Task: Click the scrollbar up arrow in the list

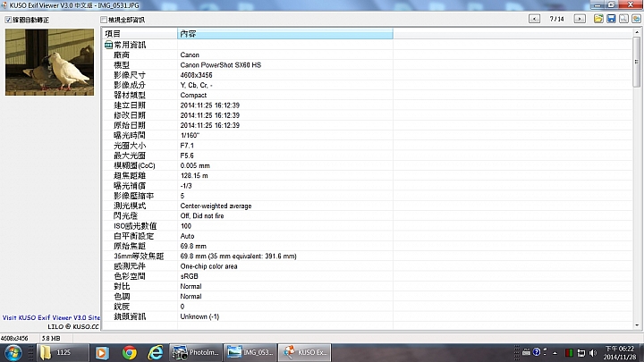Action: pyautogui.click(x=637, y=31)
